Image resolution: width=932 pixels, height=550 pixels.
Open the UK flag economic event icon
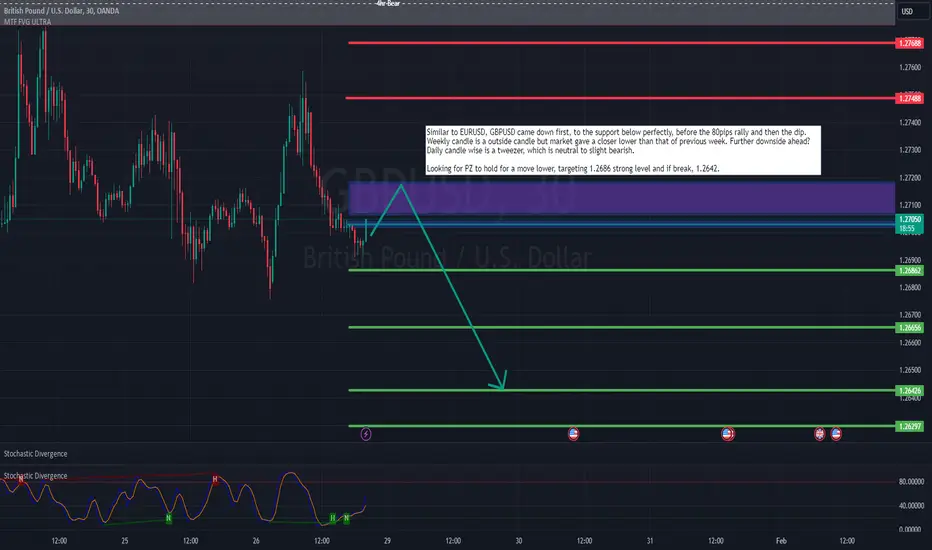pos(820,433)
